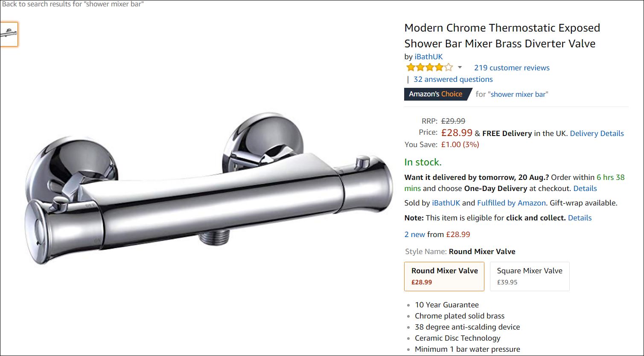Click the product title Modern Chrome Thermostatic
644x356 pixels.
[x=502, y=36]
